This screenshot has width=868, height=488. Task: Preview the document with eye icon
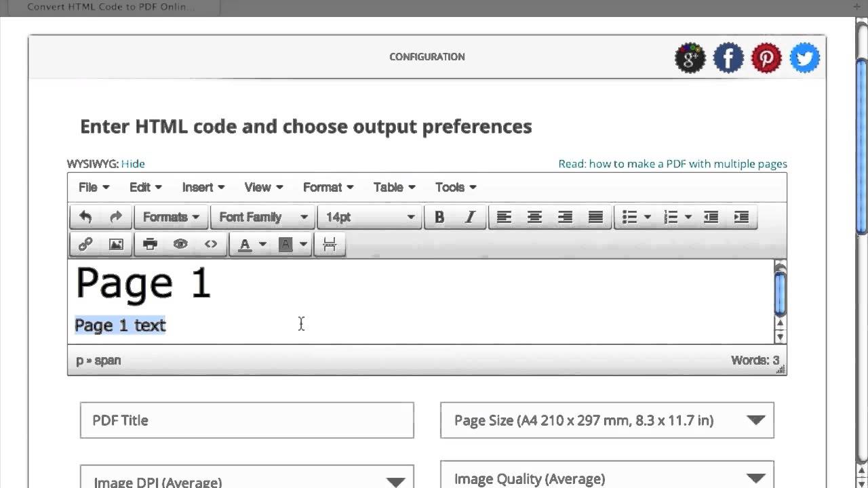tap(180, 244)
